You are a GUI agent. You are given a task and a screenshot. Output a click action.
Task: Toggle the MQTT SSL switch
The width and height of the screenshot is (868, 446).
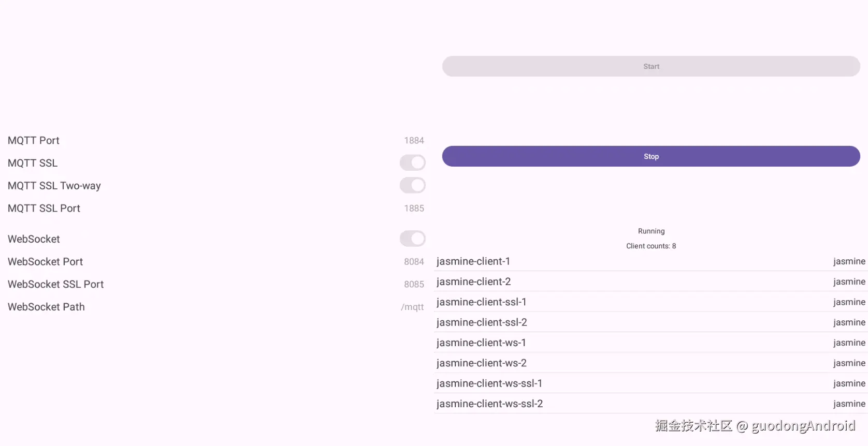pos(412,163)
